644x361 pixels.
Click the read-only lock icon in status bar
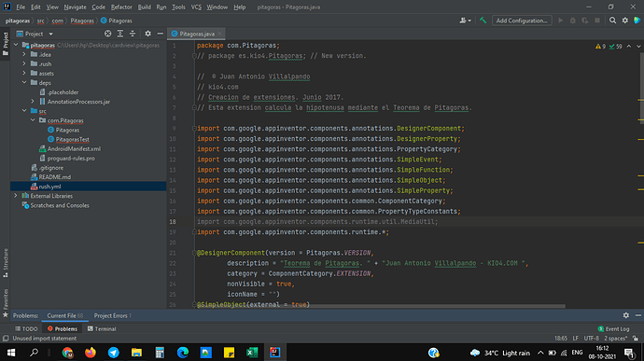636,339
